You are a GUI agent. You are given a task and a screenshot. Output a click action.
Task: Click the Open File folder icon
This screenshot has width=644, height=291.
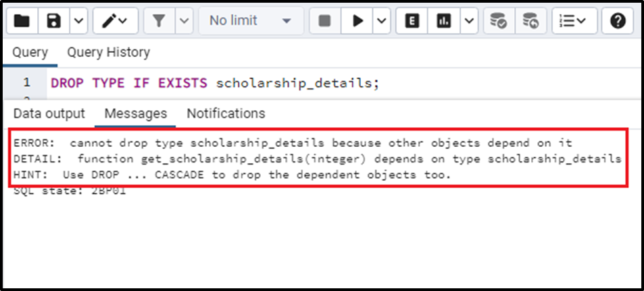[22, 21]
